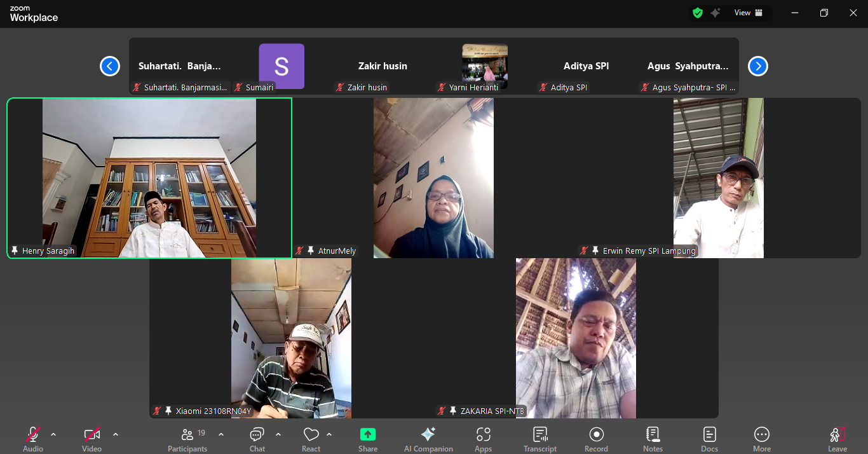The image size is (868, 454).
Task: Unmute the microphone Audio button
Action: tap(33, 439)
